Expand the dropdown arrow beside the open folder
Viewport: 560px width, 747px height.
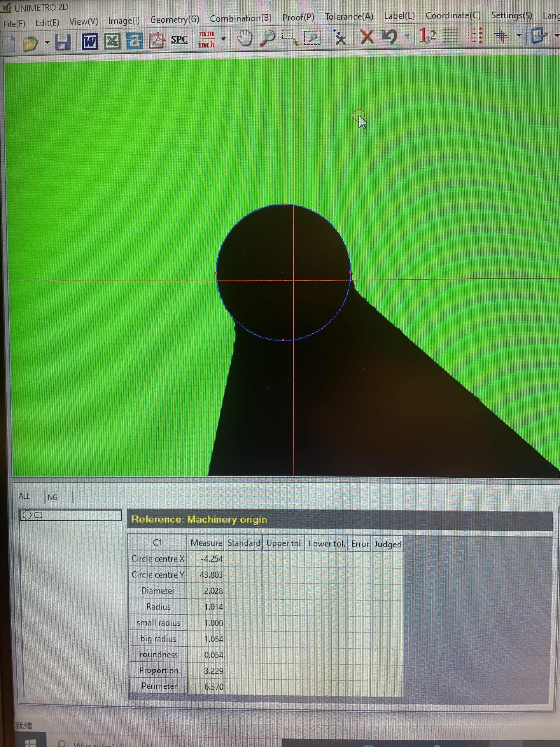pos(47,43)
